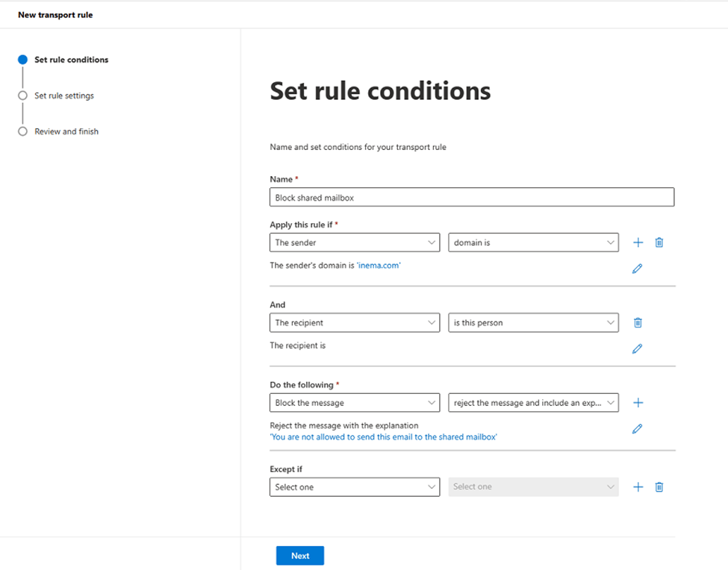Click 'The recipient is' summary text

[298, 345]
